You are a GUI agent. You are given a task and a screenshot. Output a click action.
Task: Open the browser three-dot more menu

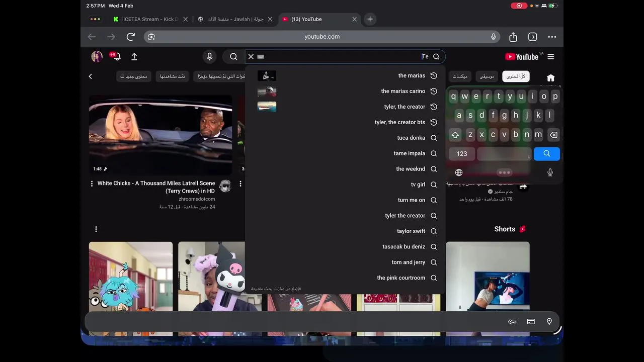pyautogui.click(x=552, y=37)
